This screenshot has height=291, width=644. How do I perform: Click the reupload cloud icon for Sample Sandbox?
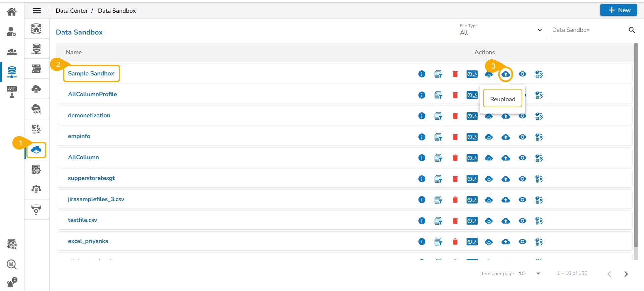505,74
